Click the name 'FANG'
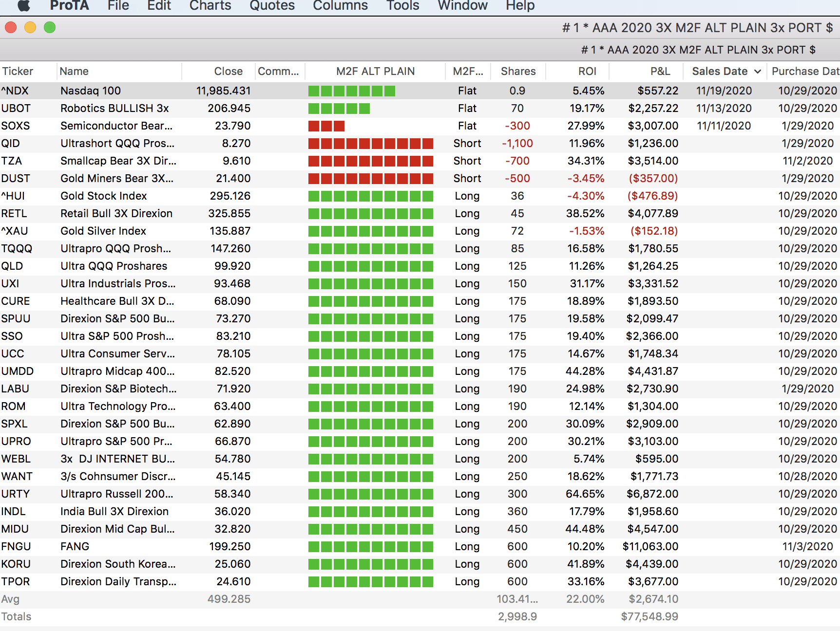 click(75, 547)
